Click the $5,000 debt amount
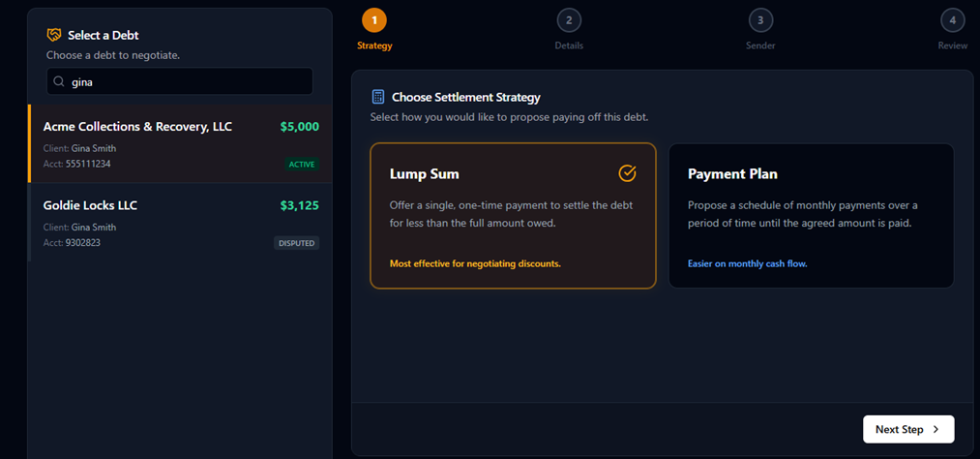 299,127
